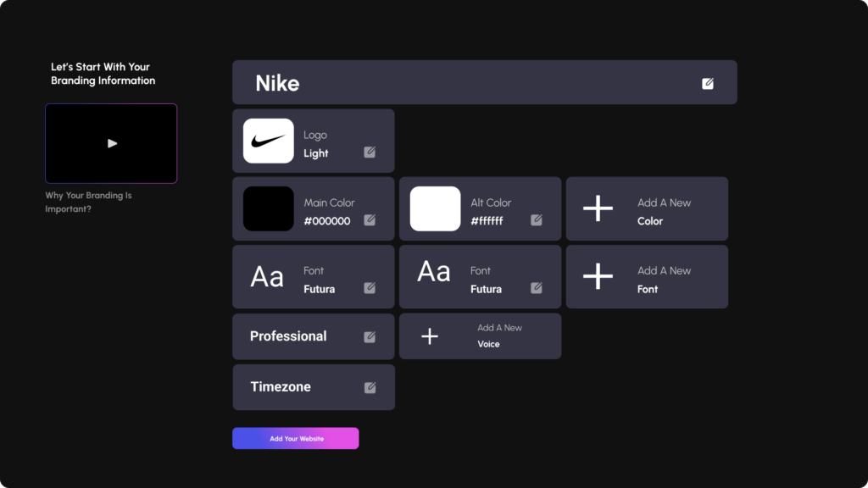868x488 pixels.
Task: Edit the Main Color #000000
Action: point(370,219)
